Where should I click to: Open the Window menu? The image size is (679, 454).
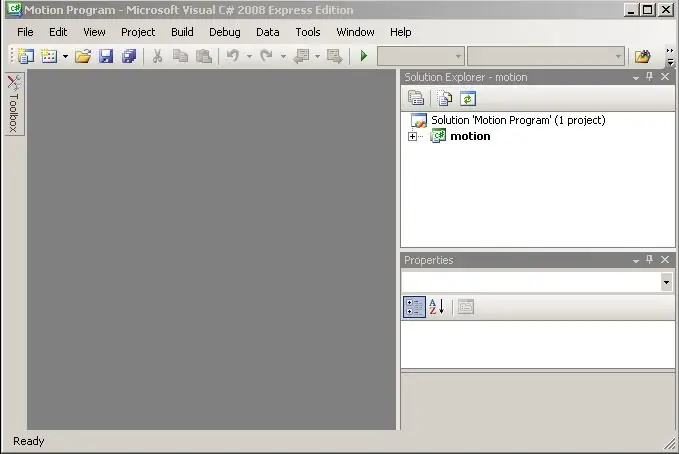[x=355, y=32]
